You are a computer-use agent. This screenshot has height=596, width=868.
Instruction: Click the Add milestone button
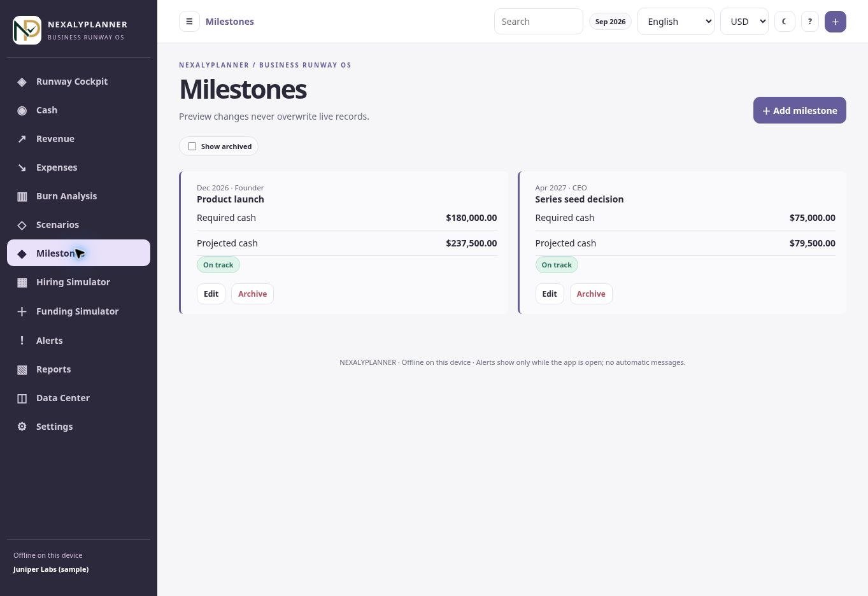799,110
